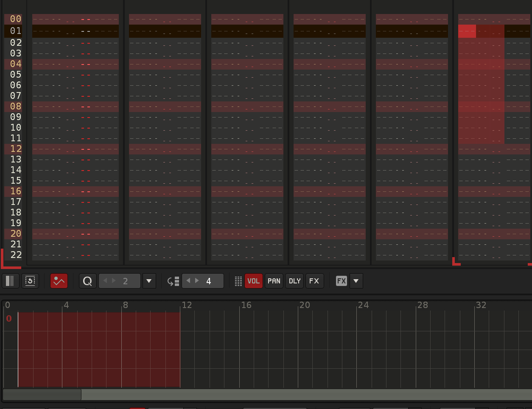
Task: Click the edit step value field showing 4
Action: pyautogui.click(x=209, y=281)
